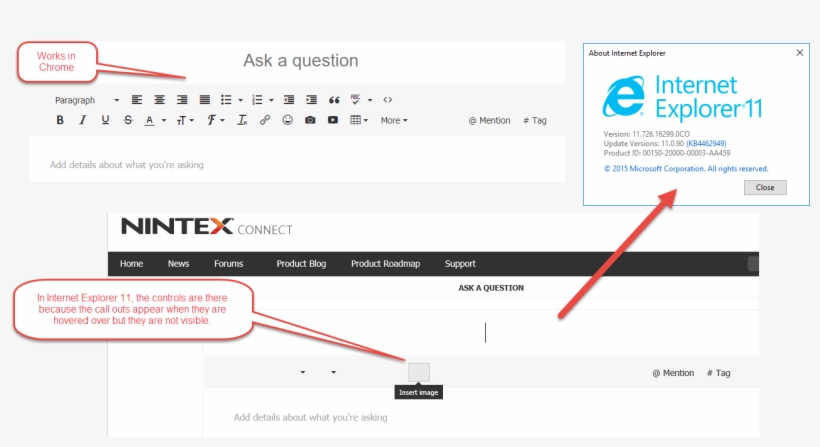The height and width of the screenshot is (447, 820).
Task: Click the Internet Explorer 11 logo
Action: point(682,97)
